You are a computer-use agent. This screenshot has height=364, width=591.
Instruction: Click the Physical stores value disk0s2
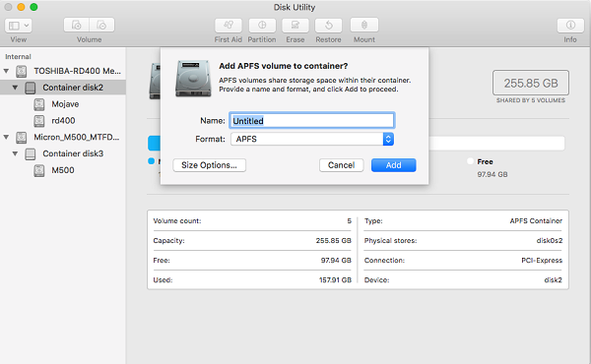pos(550,240)
